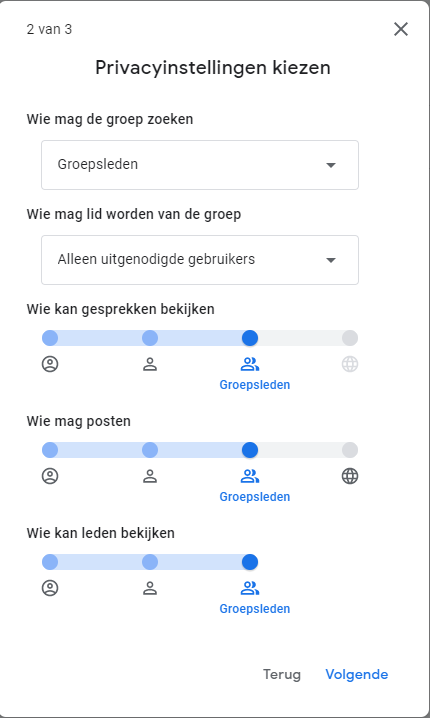Click the owners icon under 'Wie mag posten'

[50, 477]
